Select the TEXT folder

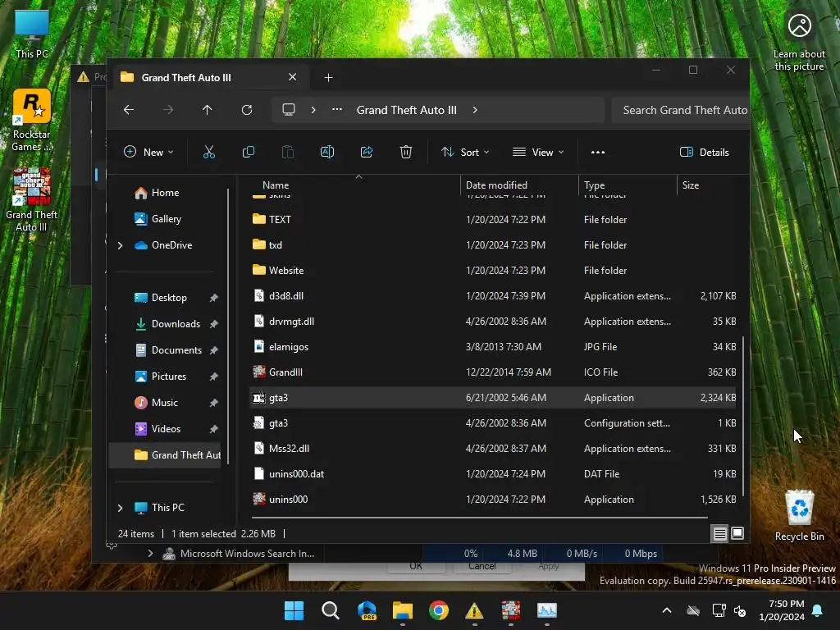(493, 220)
